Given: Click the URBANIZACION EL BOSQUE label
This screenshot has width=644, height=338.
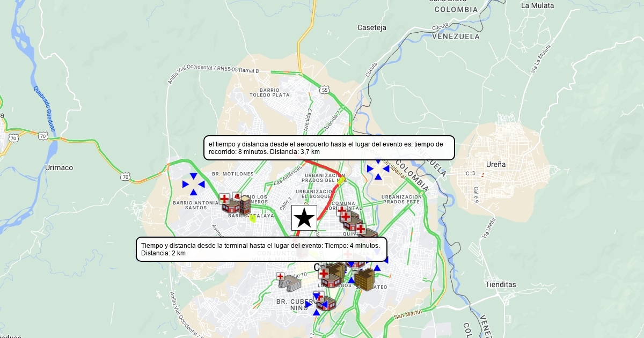Looking at the screenshot, I should [315, 194].
